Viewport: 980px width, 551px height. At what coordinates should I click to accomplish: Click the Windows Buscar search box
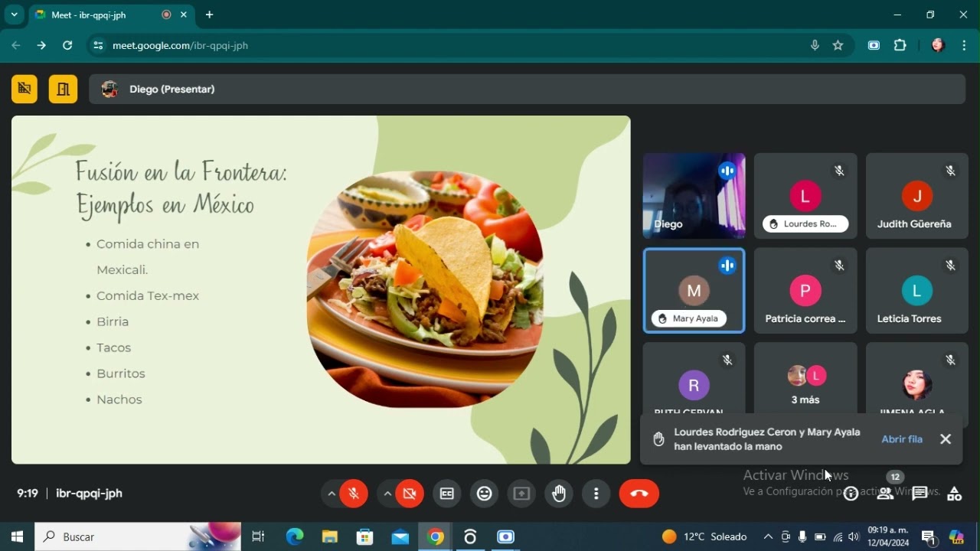(x=138, y=536)
